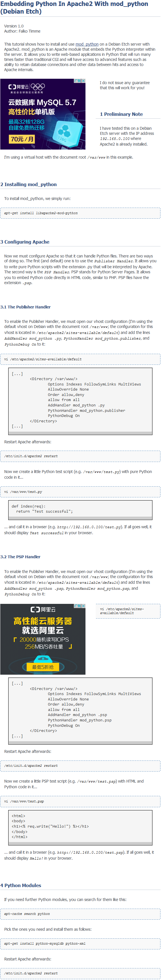This screenshot has width=161, height=980.
Task: Open the mod_python hyperlink
Action: pyautogui.click(x=87, y=44)
